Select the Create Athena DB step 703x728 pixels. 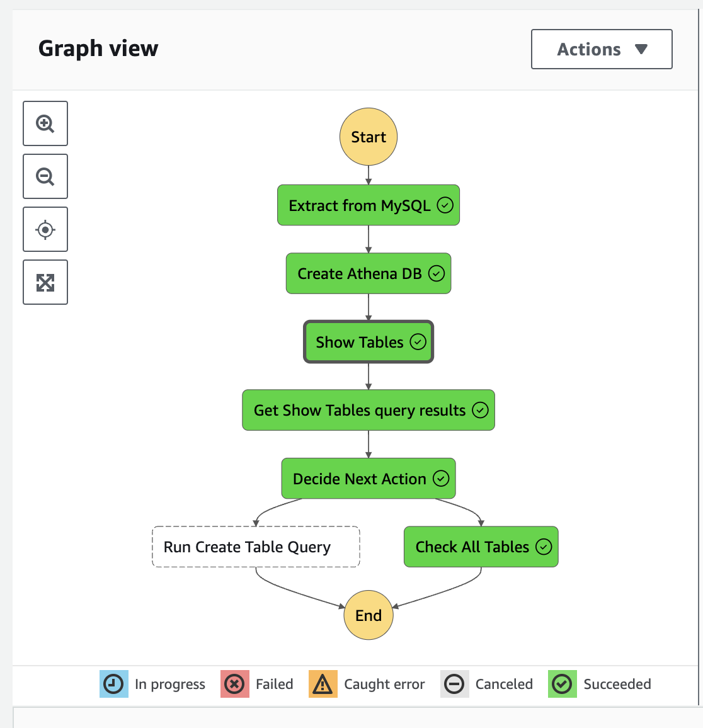[368, 273]
